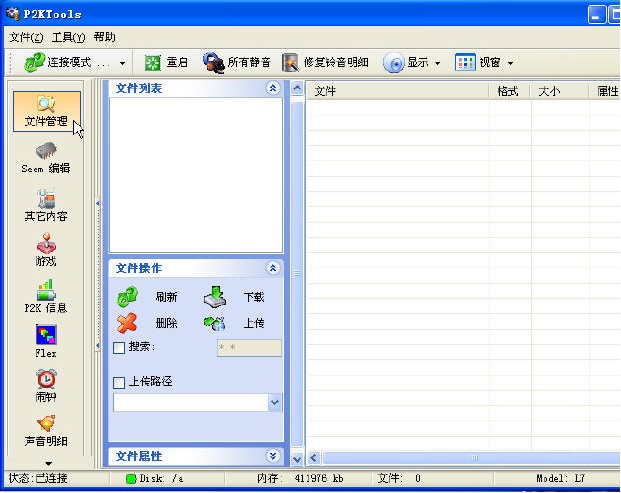
Task: Click the 删除 text label
Action: click(166, 323)
